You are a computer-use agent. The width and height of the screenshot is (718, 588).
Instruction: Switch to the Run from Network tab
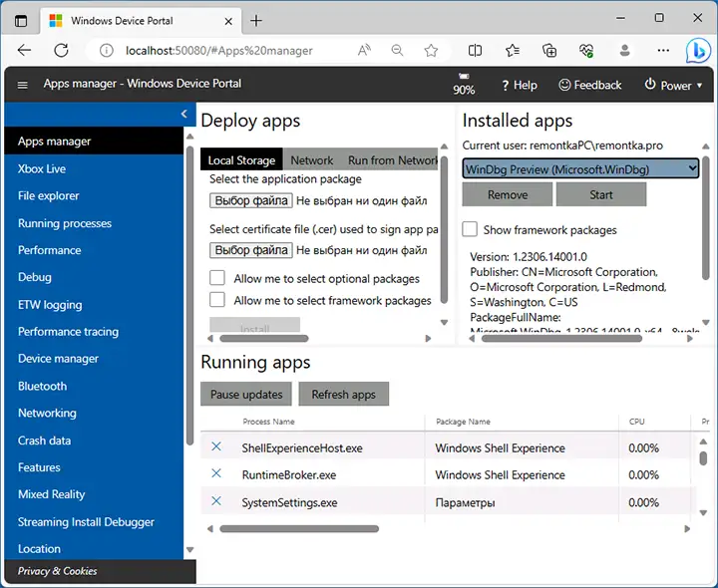393,160
